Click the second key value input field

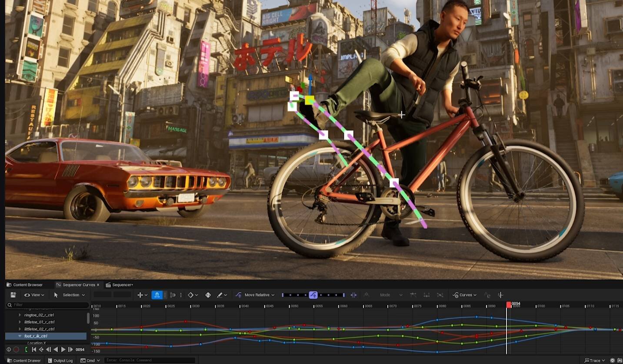tap(122, 295)
